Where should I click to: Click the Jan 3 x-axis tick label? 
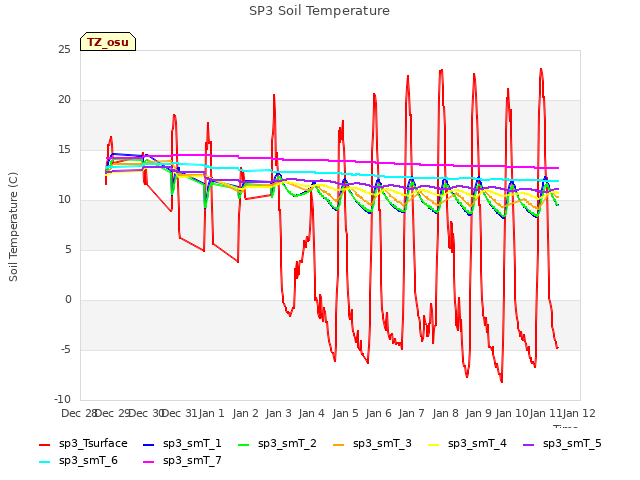pyautogui.click(x=279, y=413)
